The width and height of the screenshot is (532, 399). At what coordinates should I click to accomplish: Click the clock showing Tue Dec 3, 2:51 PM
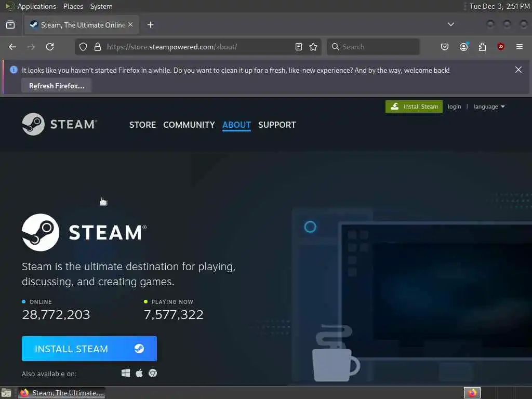499,6
